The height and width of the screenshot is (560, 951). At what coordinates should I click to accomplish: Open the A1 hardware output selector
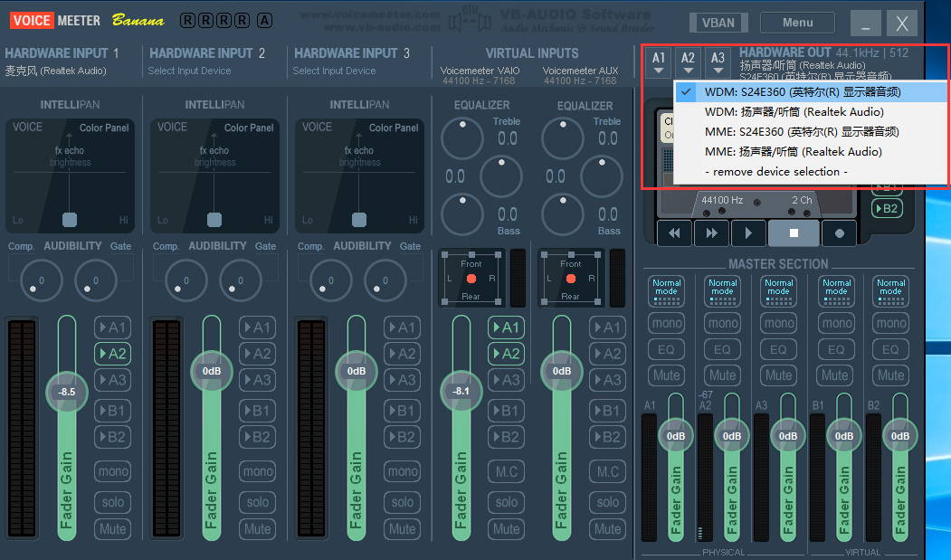coord(659,62)
